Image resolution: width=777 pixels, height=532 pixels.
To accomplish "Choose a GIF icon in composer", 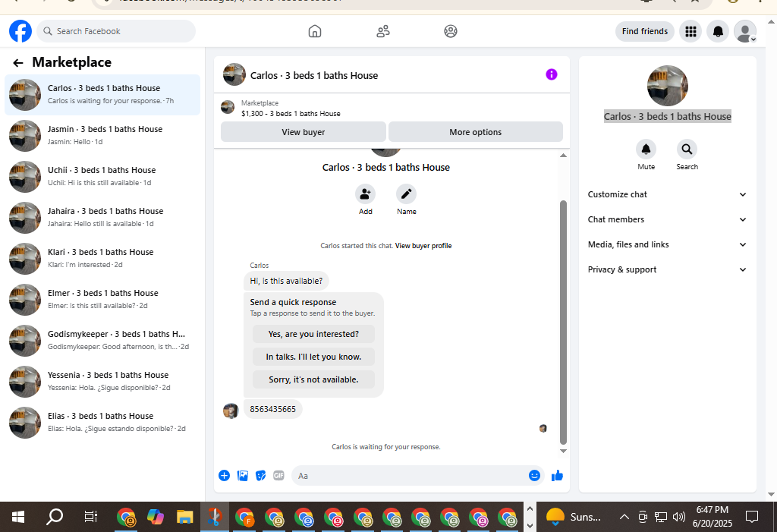I will coord(279,476).
